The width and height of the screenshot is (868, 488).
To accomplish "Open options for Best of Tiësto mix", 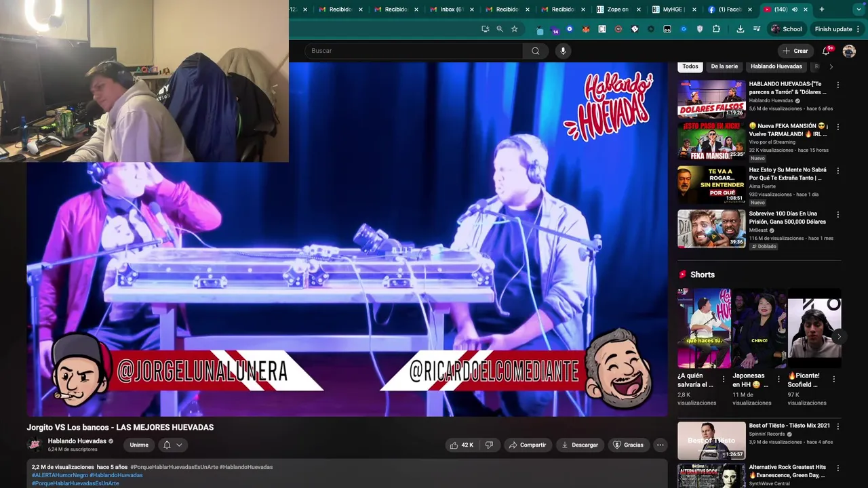I will [838, 426].
